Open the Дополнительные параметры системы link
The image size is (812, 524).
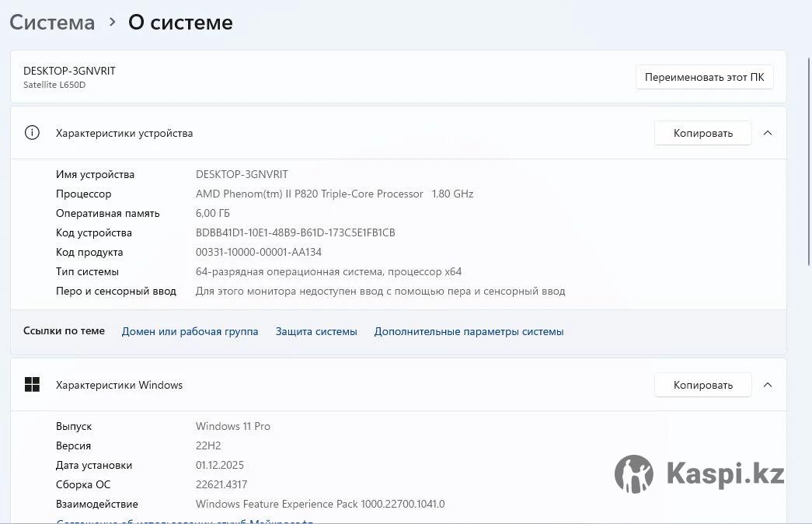coord(469,331)
